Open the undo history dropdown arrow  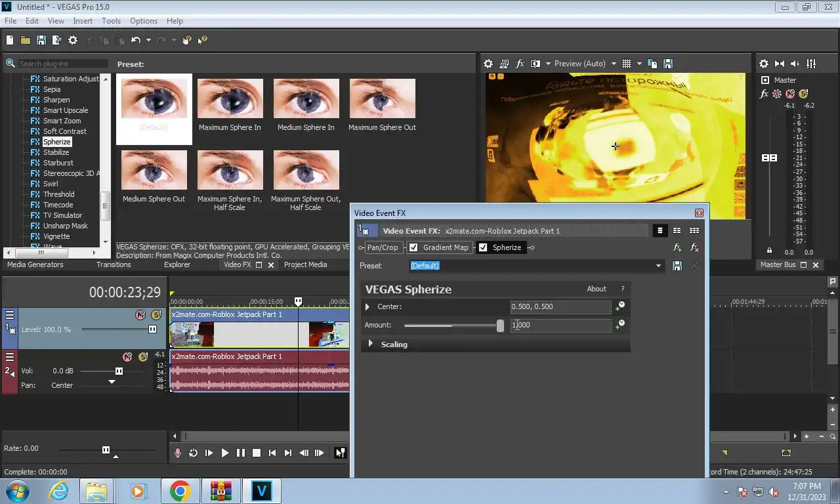pos(148,40)
